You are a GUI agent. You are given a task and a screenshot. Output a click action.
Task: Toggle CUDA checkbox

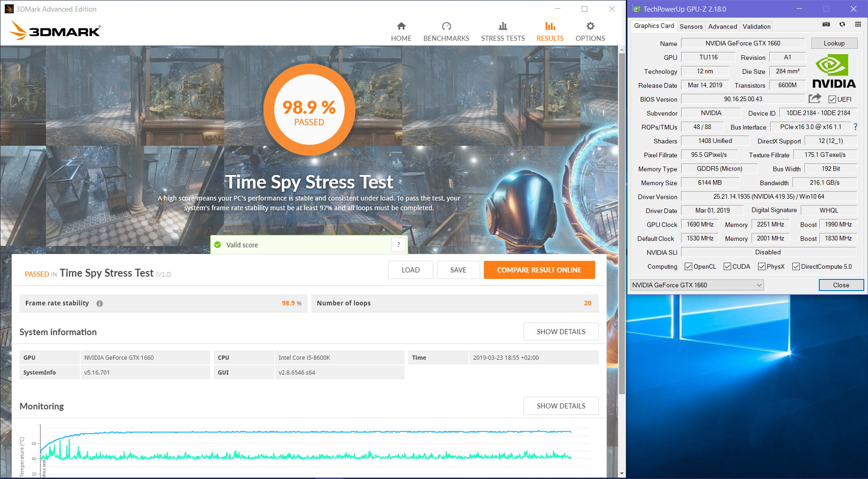727,266
